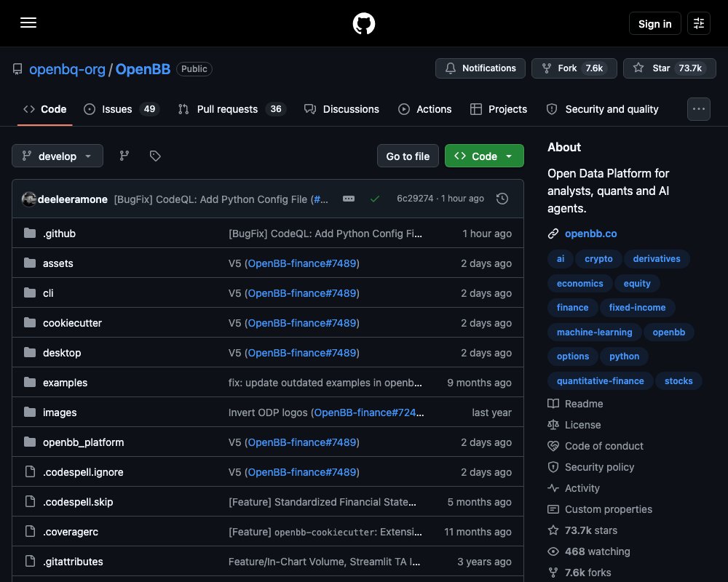Viewport: 728px width, 582px height.
Task: Expand the green Code dropdown button
Action: click(x=484, y=156)
